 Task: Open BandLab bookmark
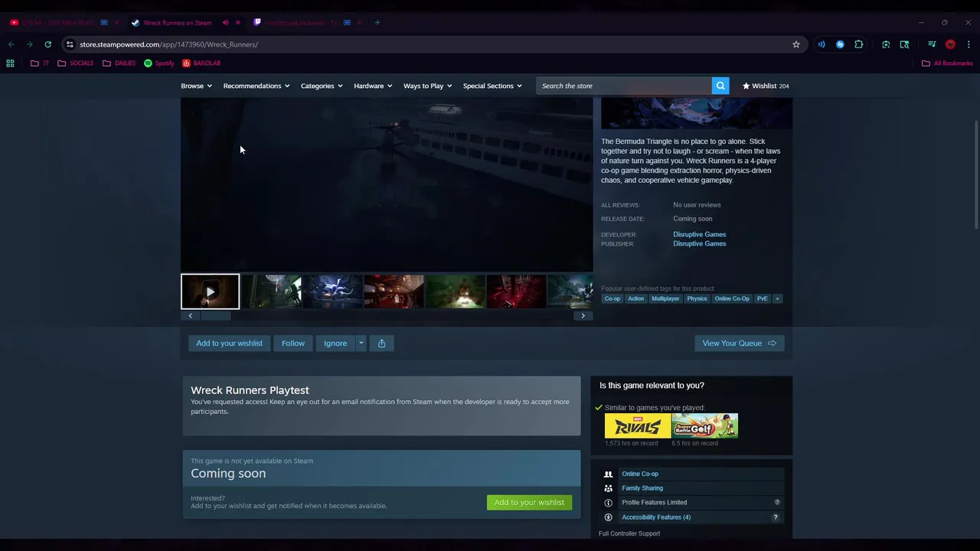(x=201, y=63)
